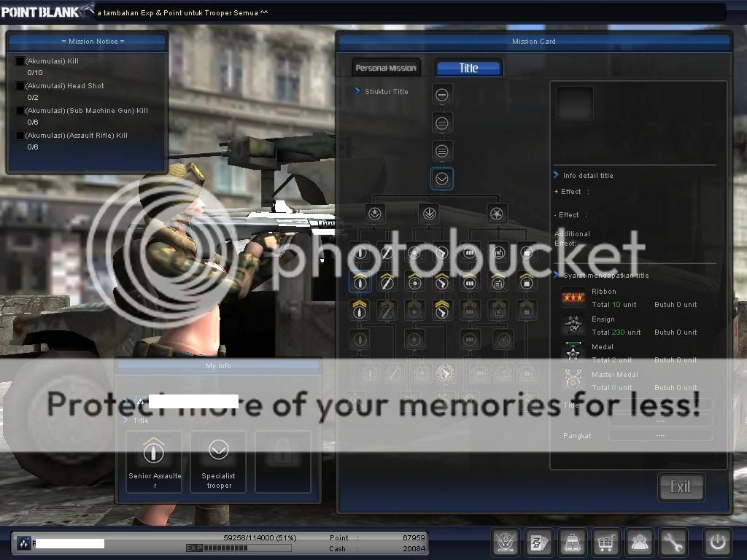Open the wrench settings button

pyautogui.click(x=673, y=542)
